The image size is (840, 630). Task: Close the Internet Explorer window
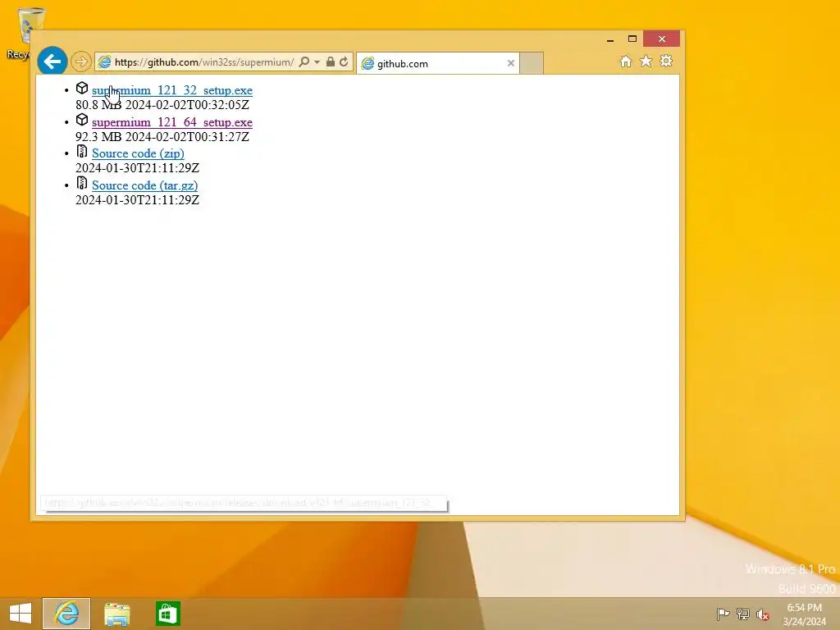coord(662,39)
